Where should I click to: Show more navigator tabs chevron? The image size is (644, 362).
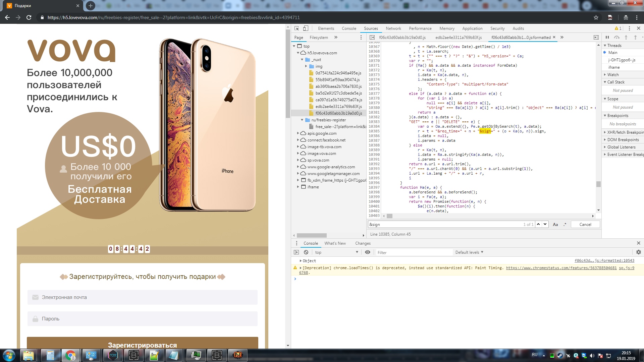[336, 38]
